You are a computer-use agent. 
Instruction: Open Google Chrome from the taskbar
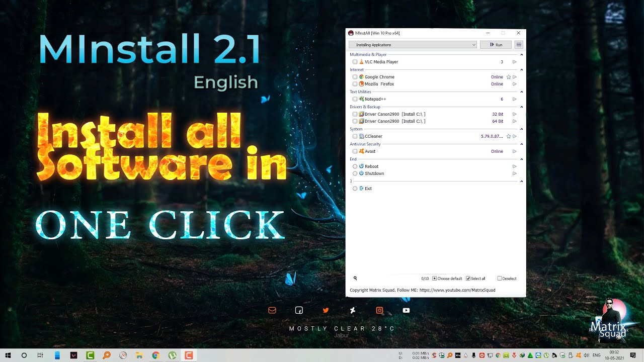(x=155, y=355)
